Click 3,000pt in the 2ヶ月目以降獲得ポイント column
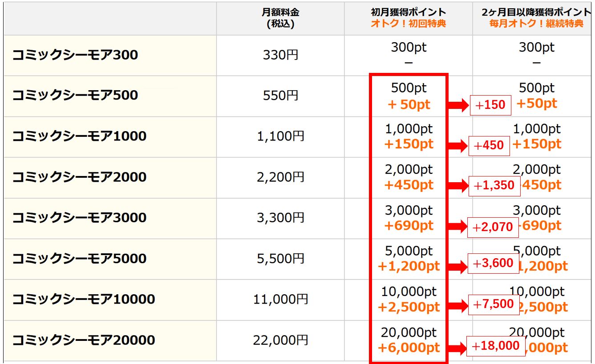This screenshot has width=595, height=364. [537, 211]
